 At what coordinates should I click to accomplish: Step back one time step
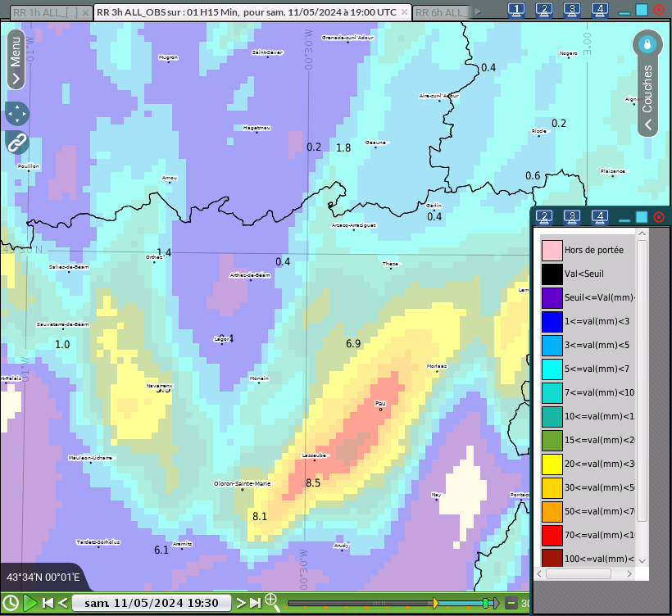(63, 603)
